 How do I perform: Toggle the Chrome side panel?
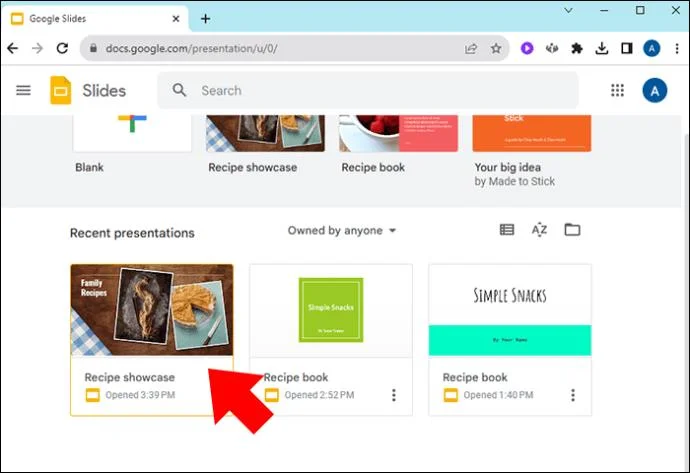pyautogui.click(x=627, y=48)
